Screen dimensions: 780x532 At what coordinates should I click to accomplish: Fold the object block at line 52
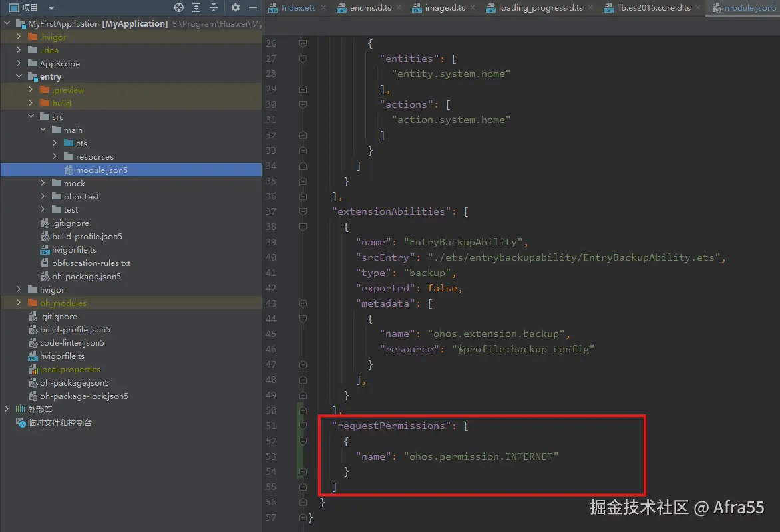[x=303, y=441]
